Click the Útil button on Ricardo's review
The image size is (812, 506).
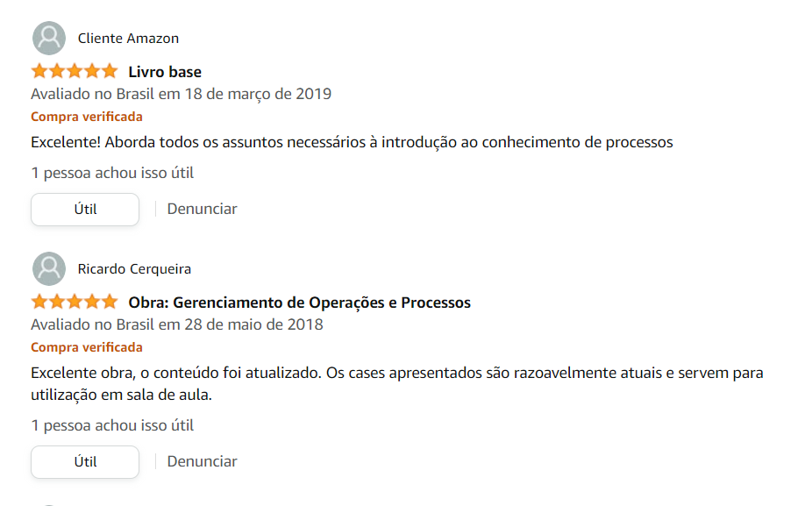[x=84, y=461]
